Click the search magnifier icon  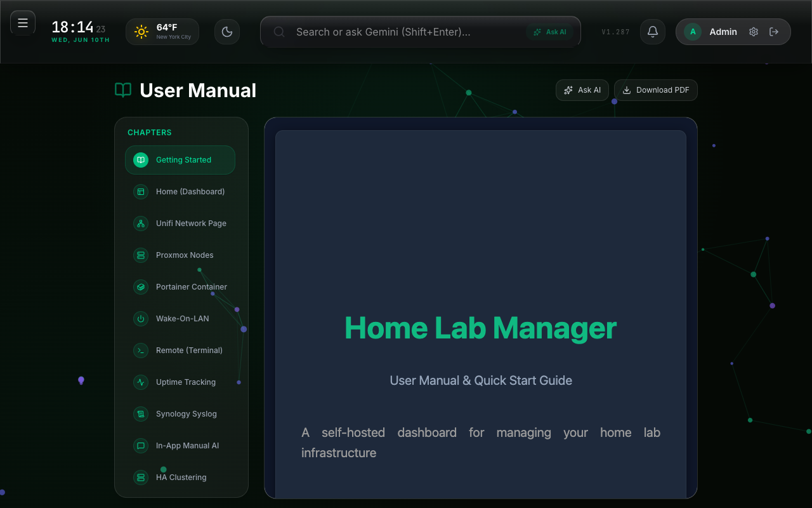278,32
